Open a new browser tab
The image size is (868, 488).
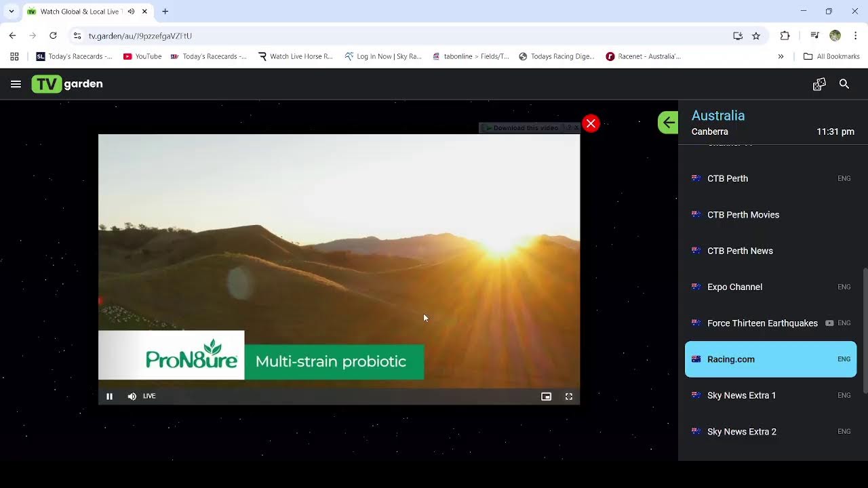[x=165, y=12]
